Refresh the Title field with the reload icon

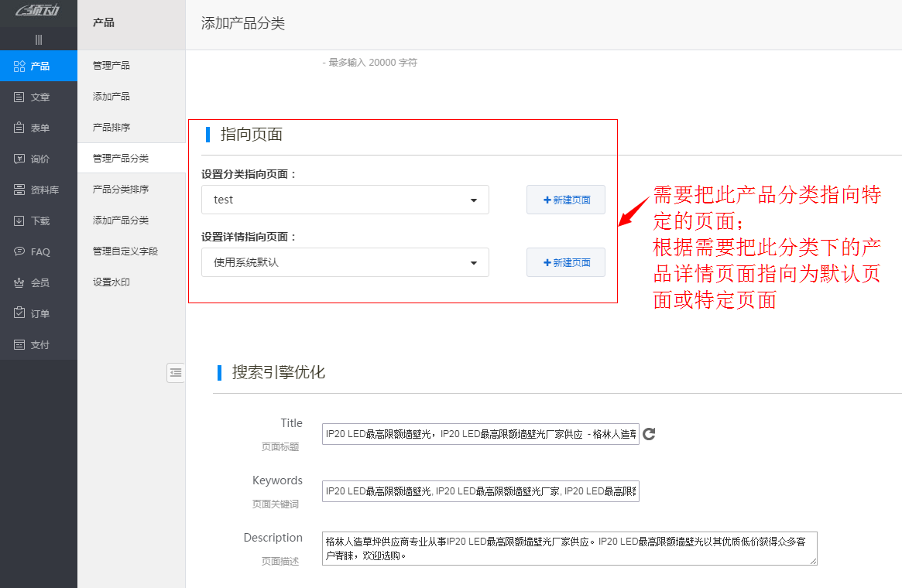pos(649,434)
